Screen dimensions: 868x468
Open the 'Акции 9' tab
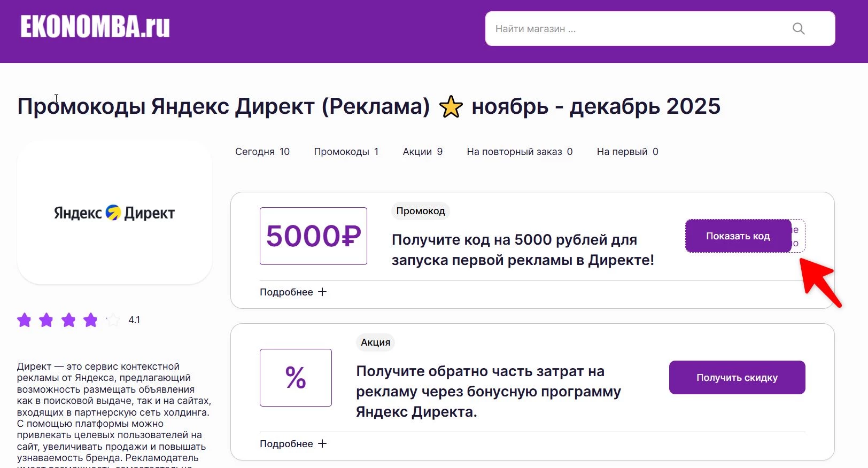(x=423, y=152)
